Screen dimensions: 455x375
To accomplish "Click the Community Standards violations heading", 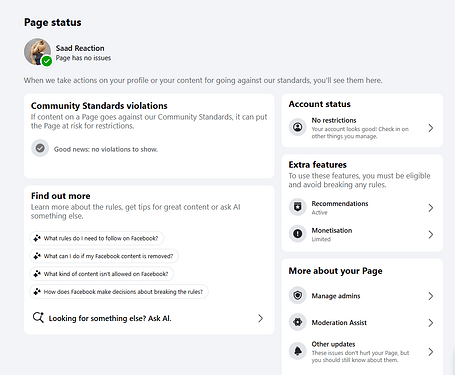I will [x=99, y=106].
